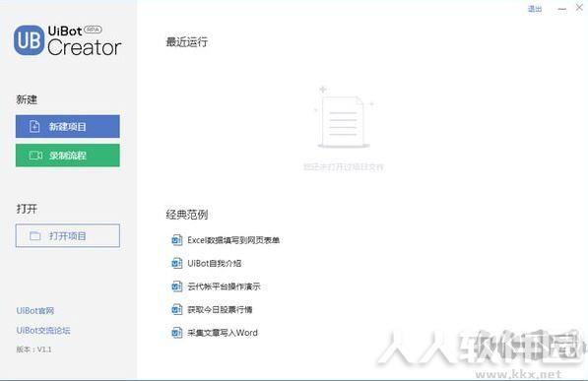Open the 采集文章写入Word example
The height and width of the screenshot is (381, 588).
tap(223, 333)
